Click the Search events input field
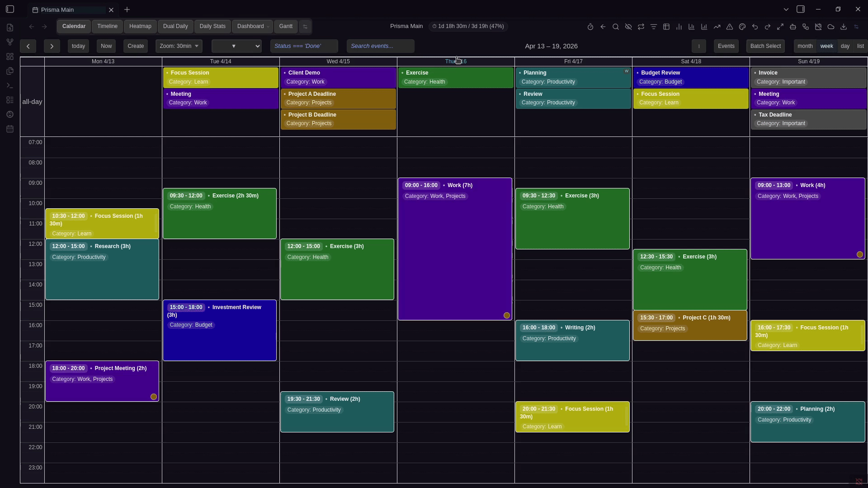Image resolution: width=868 pixels, height=488 pixels. [380, 46]
